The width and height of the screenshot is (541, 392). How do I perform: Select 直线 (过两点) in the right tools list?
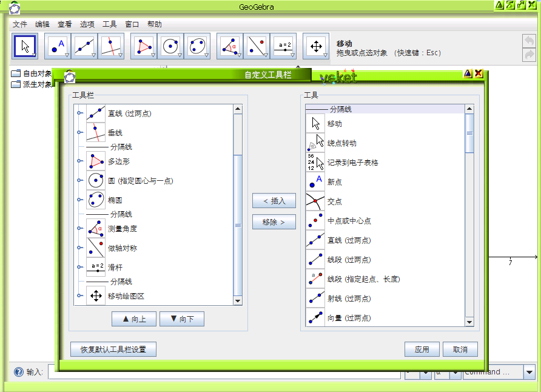[385, 240]
